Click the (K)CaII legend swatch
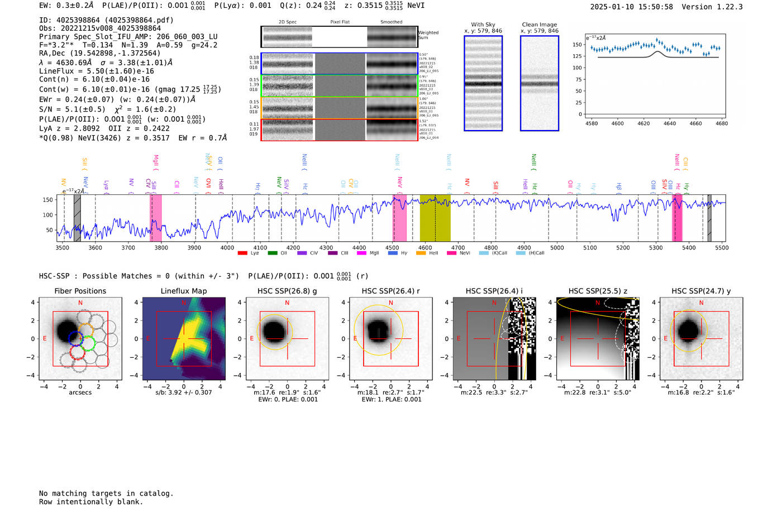 point(484,253)
